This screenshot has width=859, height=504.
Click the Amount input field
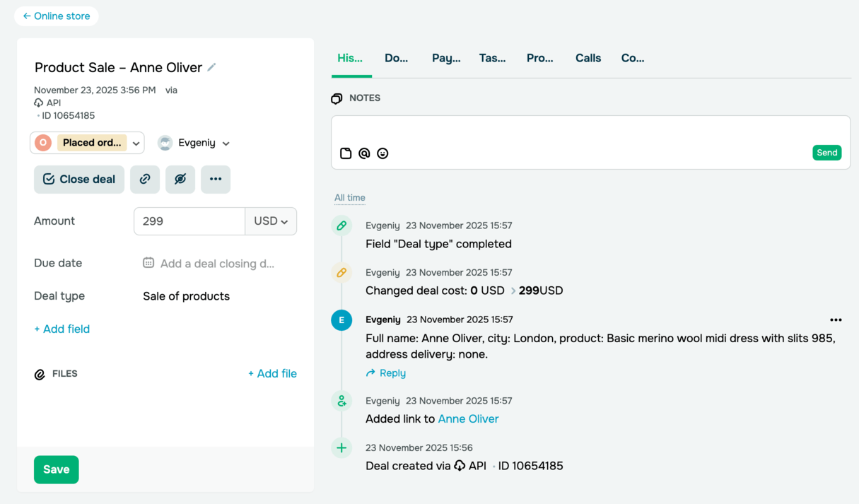pyautogui.click(x=189, y=221)
